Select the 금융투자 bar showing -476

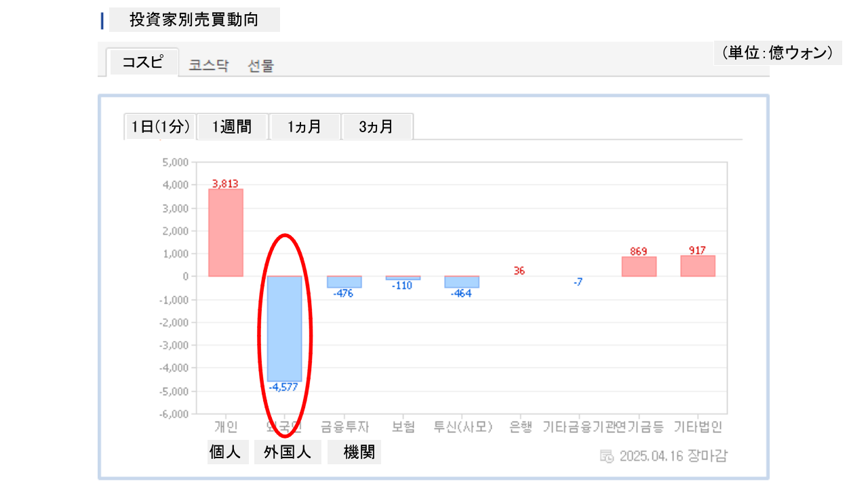click(344, 282)
